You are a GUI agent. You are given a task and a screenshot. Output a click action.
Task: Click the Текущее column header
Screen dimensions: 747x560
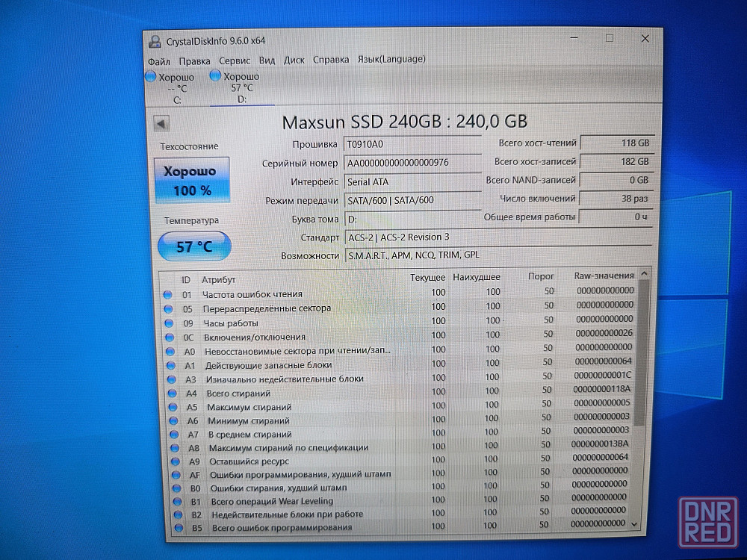pyautogui.click(x=428, y=277)
